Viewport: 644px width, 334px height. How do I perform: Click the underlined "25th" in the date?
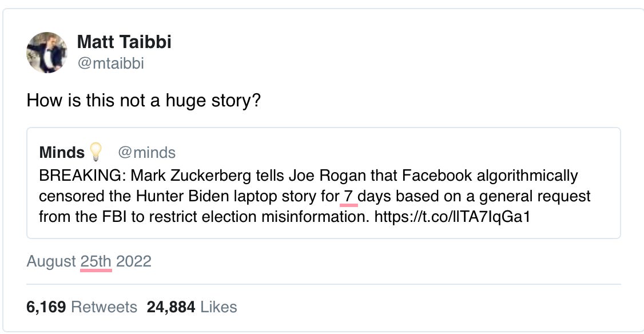(96, 261)
